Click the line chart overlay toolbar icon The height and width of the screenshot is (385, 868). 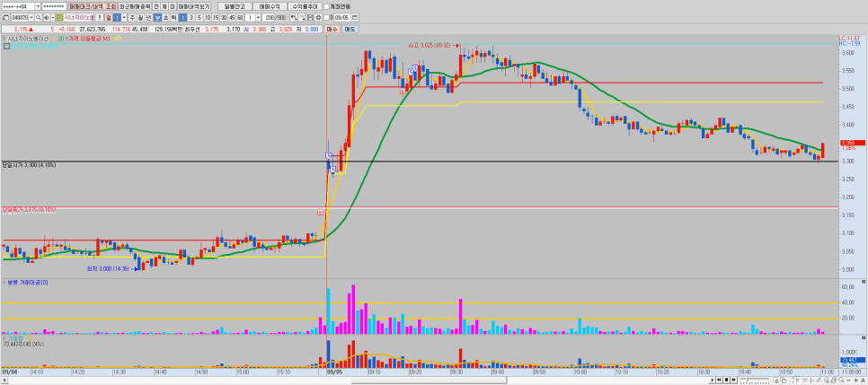[x=302, y=18]
